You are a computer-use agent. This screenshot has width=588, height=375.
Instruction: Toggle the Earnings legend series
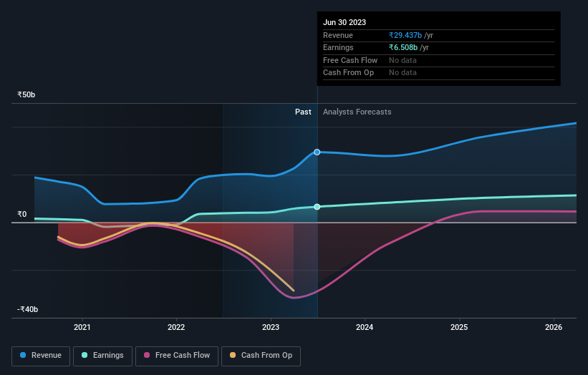102,356
